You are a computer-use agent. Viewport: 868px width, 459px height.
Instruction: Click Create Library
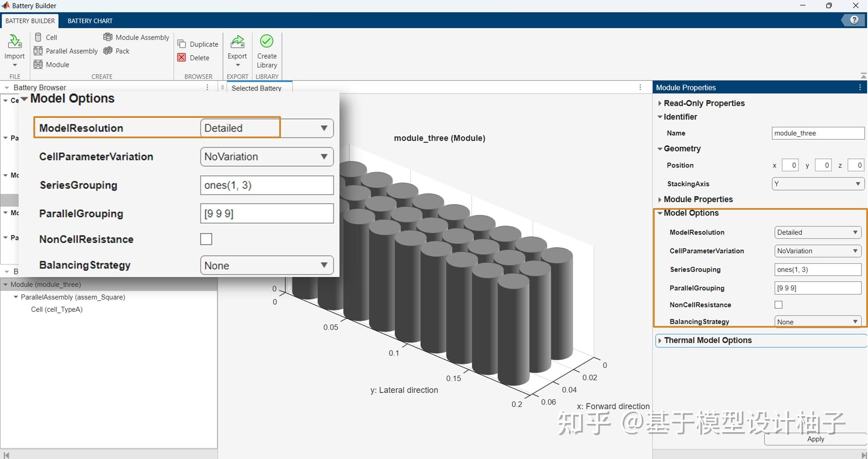267,52
